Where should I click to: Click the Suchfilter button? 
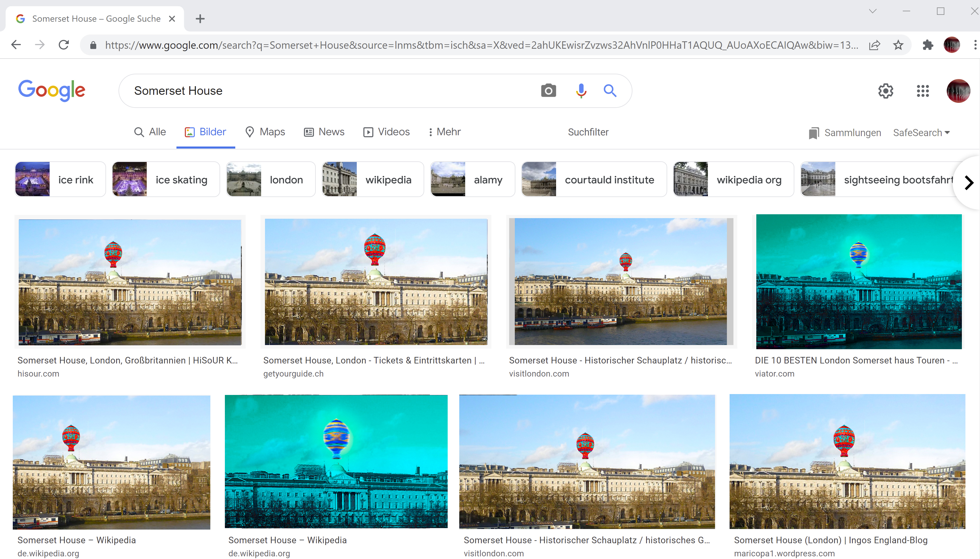pyautogui.click(x=588, y=132)
